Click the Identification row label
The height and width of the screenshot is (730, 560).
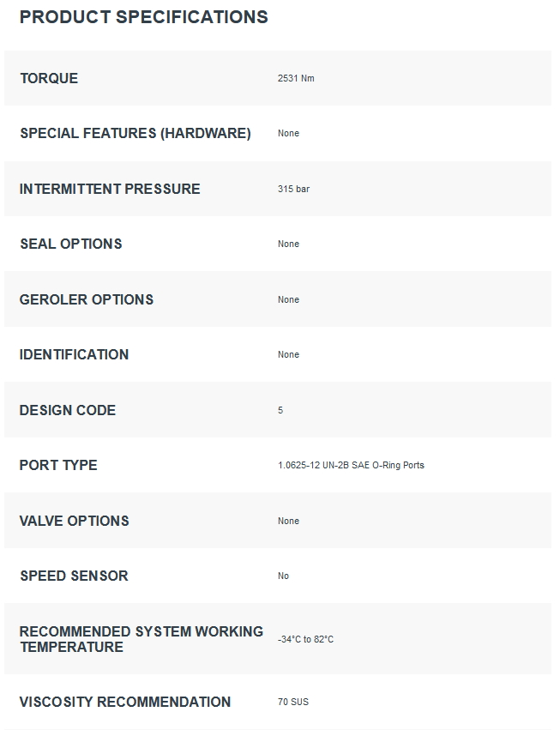74,355
